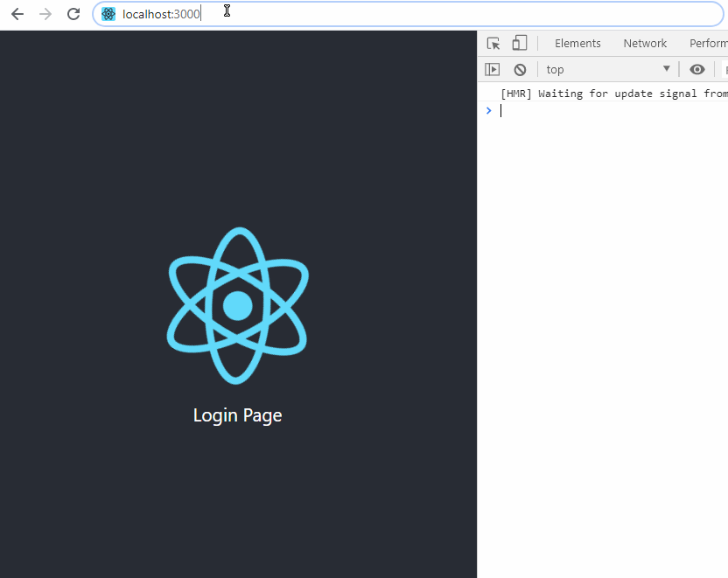Viewport: 728px width, 578px height.
Task: Create a live expression with eye icon
Action: point(696,70)
